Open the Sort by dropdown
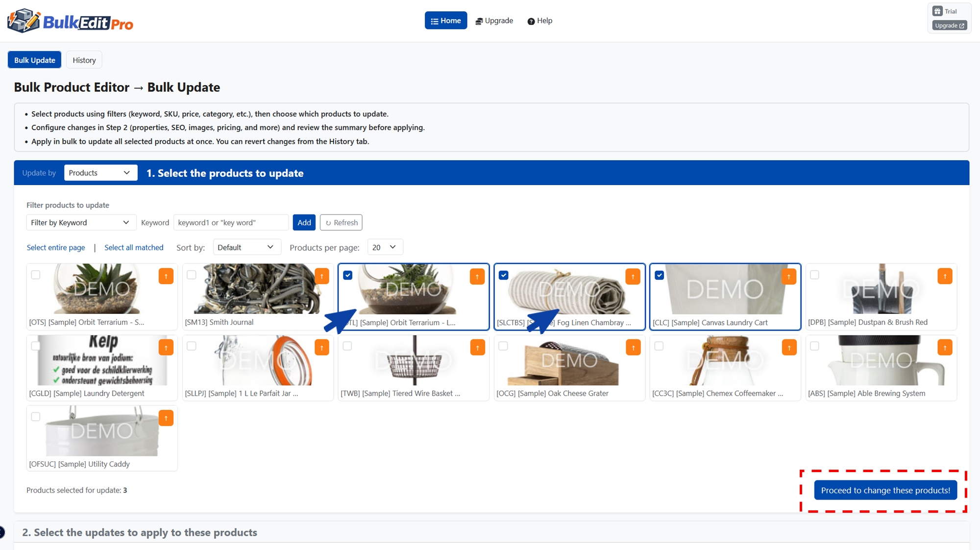The height and width of the screenshot is (550, 980). [x=247, y=247]
